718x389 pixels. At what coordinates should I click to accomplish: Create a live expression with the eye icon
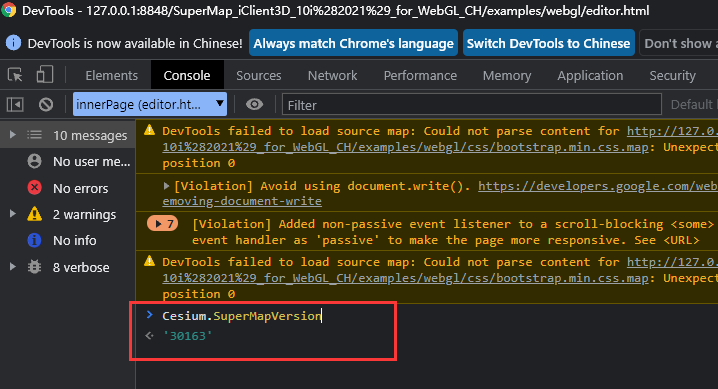click(x=254, y=105)
